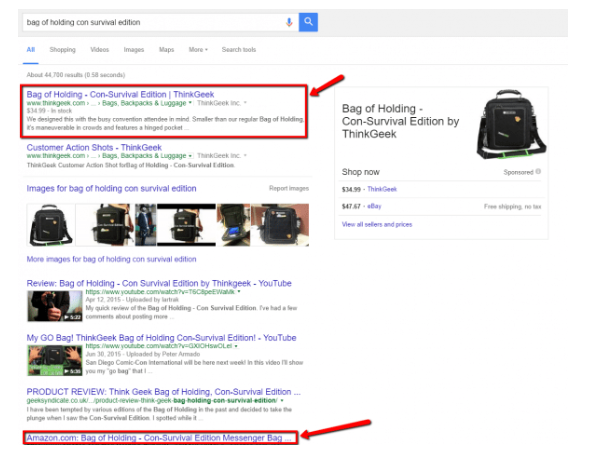Viewport: 612px width, 463px height.
Task: Click into the search query text field
Action: click(150, 22)
